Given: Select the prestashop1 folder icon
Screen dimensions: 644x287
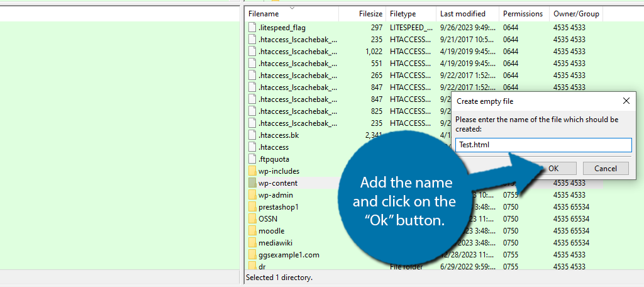Looking at the screenshot, I should coord(252,207).
